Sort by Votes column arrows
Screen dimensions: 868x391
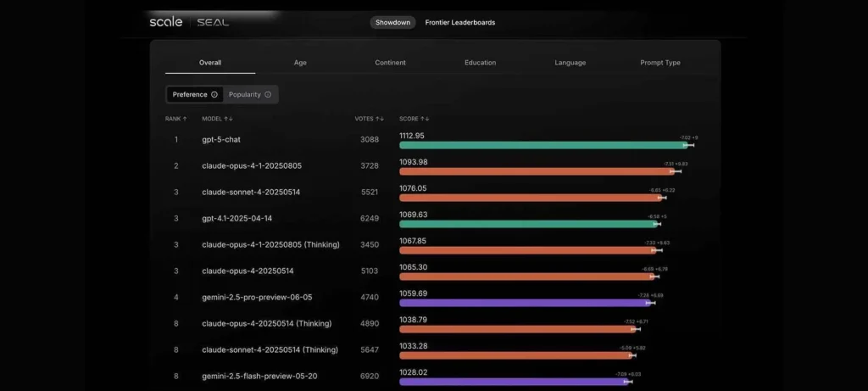point(381,119)
